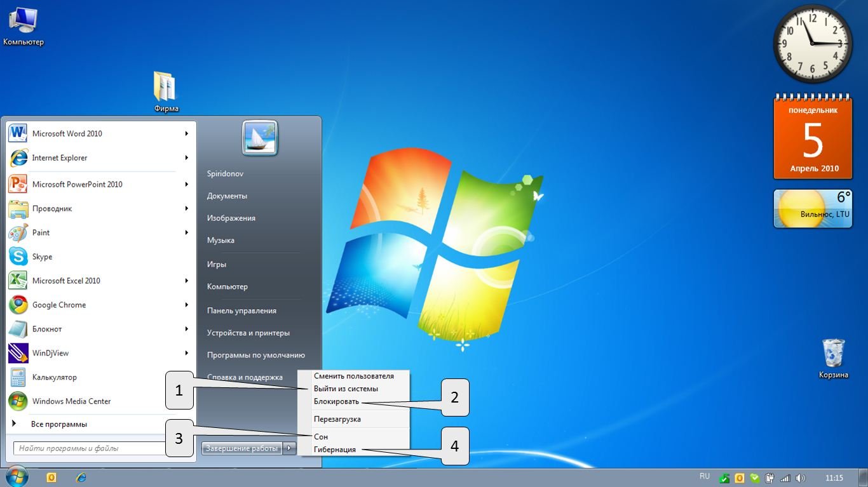Click the Windows Start orb button
Image resolution: width=868 pixels, height=487 pixels.
[16, 477]
